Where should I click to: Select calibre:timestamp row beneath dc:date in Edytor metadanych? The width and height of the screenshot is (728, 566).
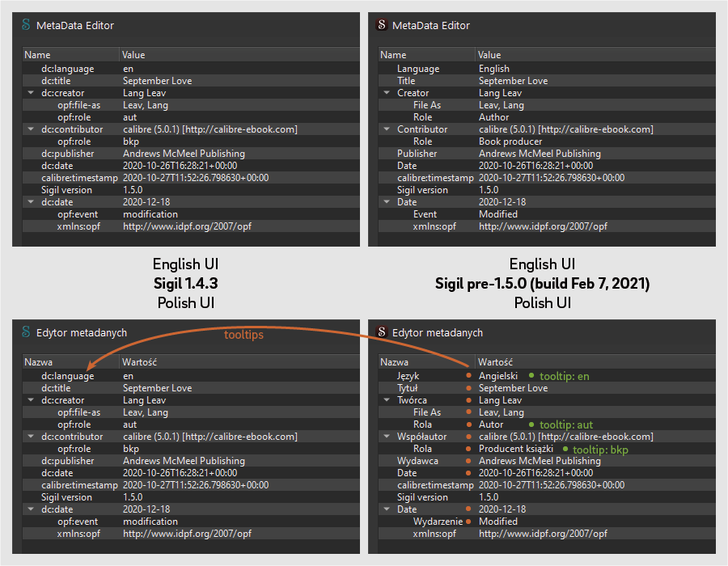191,485
